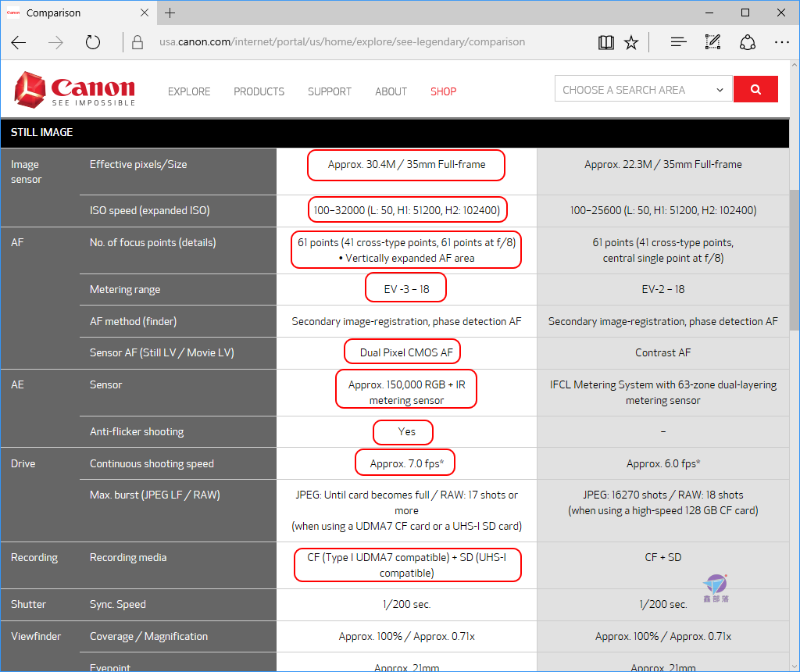
Task: Click the 'Image sensor' group label
Action: tap(27, 172)
